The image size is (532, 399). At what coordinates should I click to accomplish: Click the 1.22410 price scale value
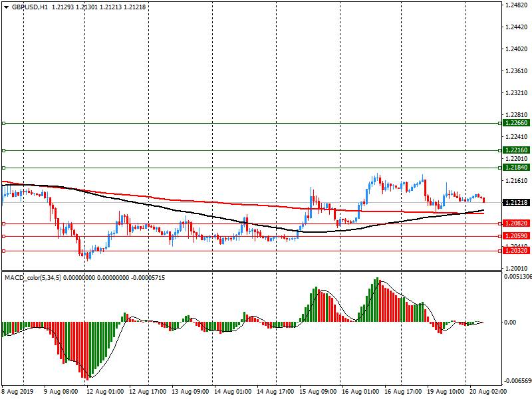[x=517, y=137]
